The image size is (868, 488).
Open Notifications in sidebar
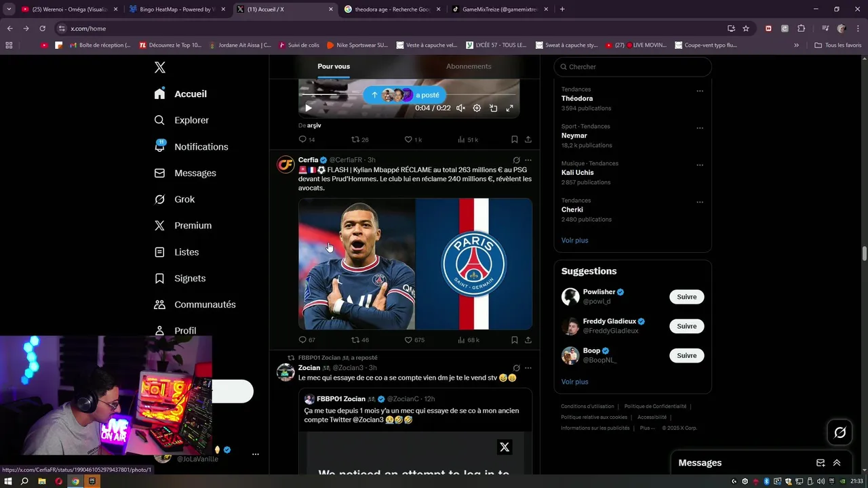[x=191, y=146]
